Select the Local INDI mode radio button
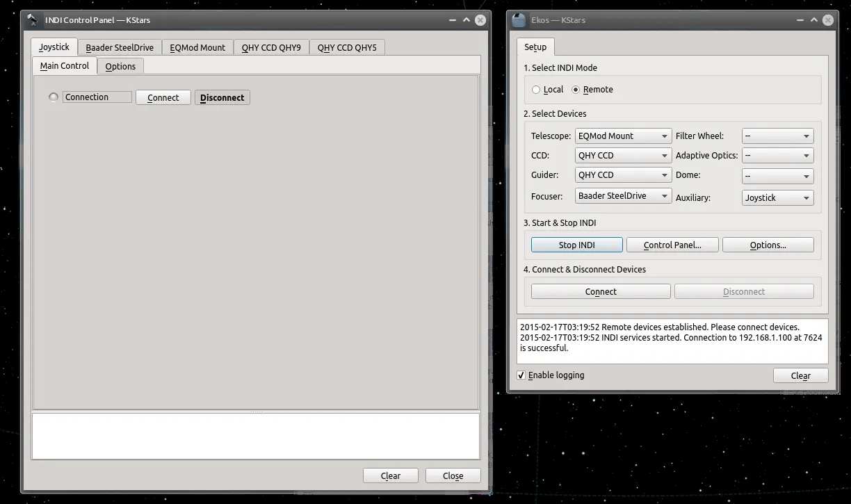This screenshot has width=851, height=504. [536, 90]
